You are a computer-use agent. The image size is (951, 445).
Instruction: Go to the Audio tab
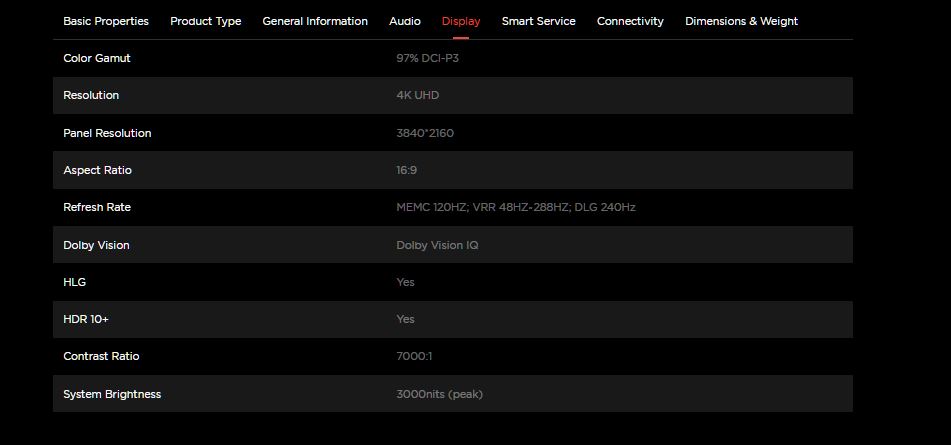[404, 21]
